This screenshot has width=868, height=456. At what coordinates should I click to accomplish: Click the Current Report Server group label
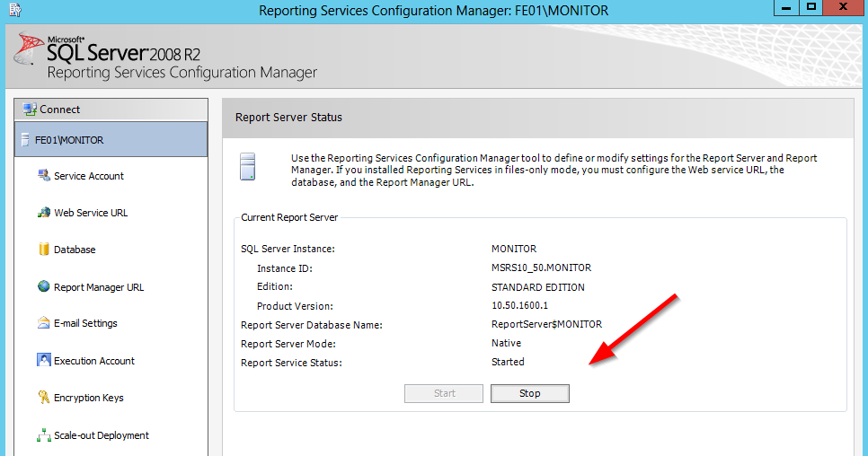[289, 217]
